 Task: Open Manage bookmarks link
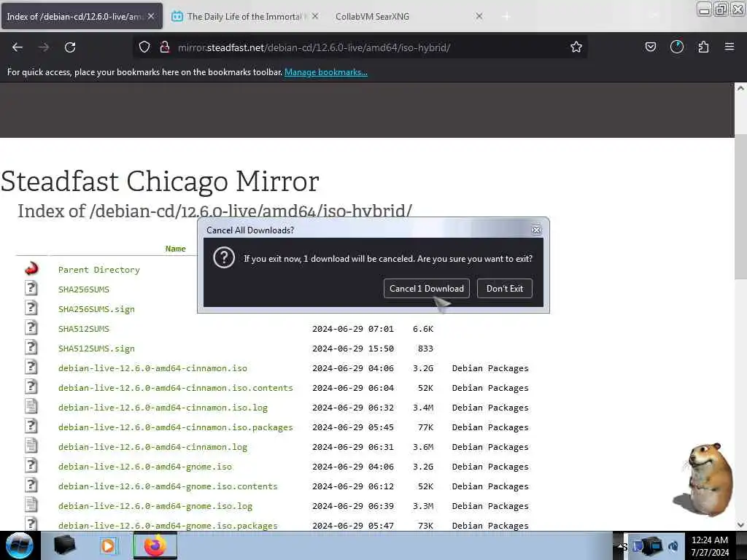pos(326,72)
